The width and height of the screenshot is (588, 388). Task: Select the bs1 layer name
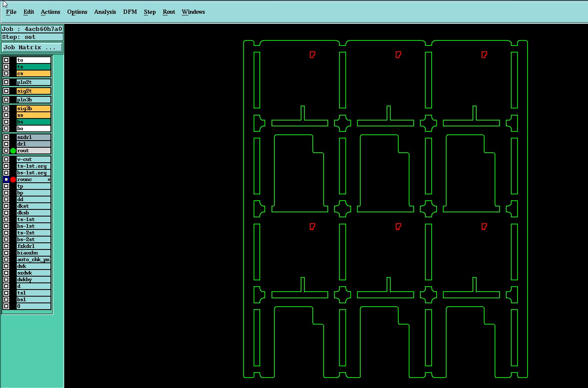pos(33,300)
